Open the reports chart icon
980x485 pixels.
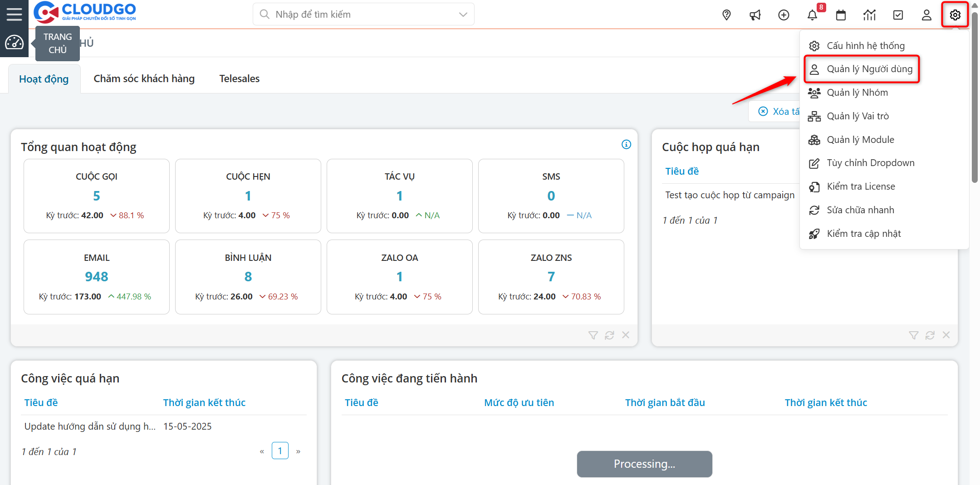click(x=869, y=15)
